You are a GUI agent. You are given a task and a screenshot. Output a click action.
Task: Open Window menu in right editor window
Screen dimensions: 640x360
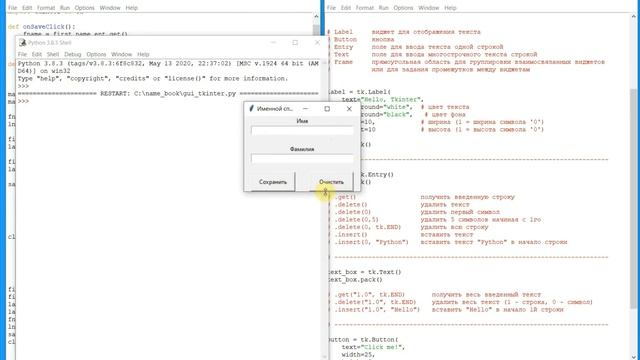[429, 8]
